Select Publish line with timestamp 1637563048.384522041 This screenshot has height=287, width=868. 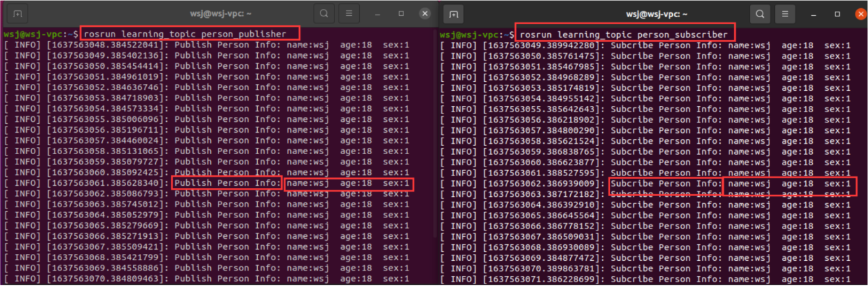(x=206, y=44)
